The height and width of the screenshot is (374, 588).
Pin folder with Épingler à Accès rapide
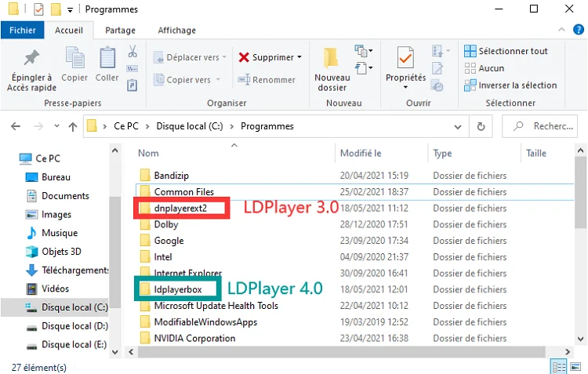point(31,71)
